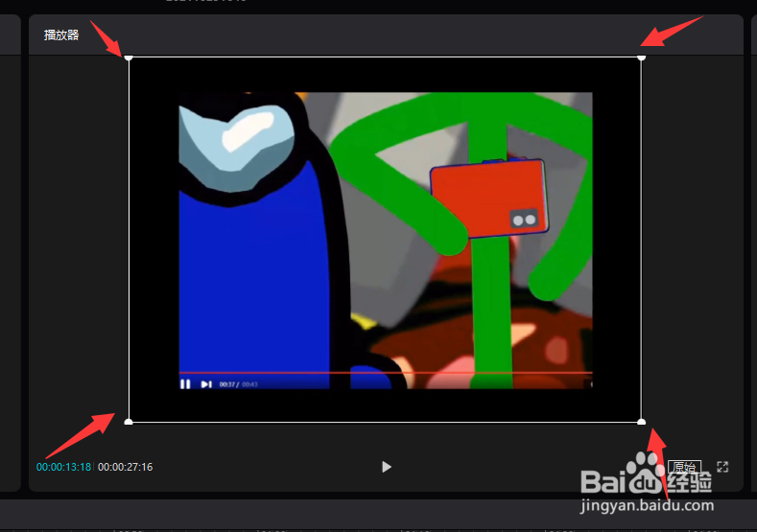Click the 原始 aspect ratio button
This screenshot has height=532, width=757.
coord(685,467)
